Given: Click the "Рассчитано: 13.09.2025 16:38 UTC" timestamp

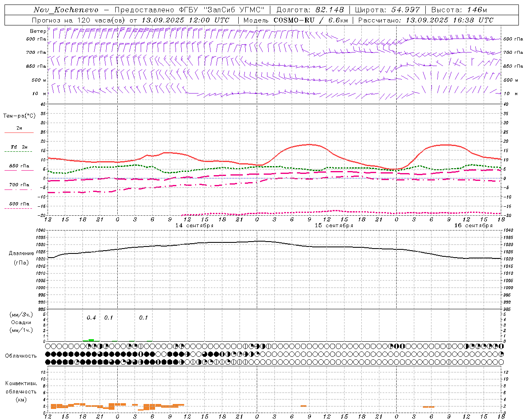Looking at the screenshot, I should pyautogui.click(x=426, y=20).
